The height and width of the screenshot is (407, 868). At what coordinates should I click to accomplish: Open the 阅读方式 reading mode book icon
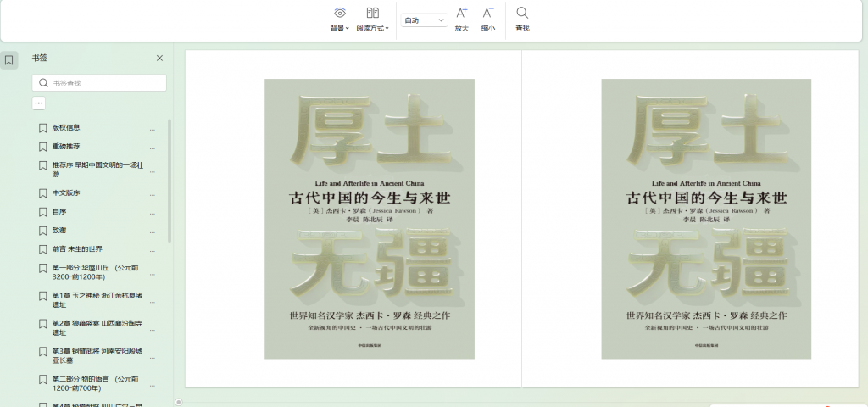tap(373, 13)
